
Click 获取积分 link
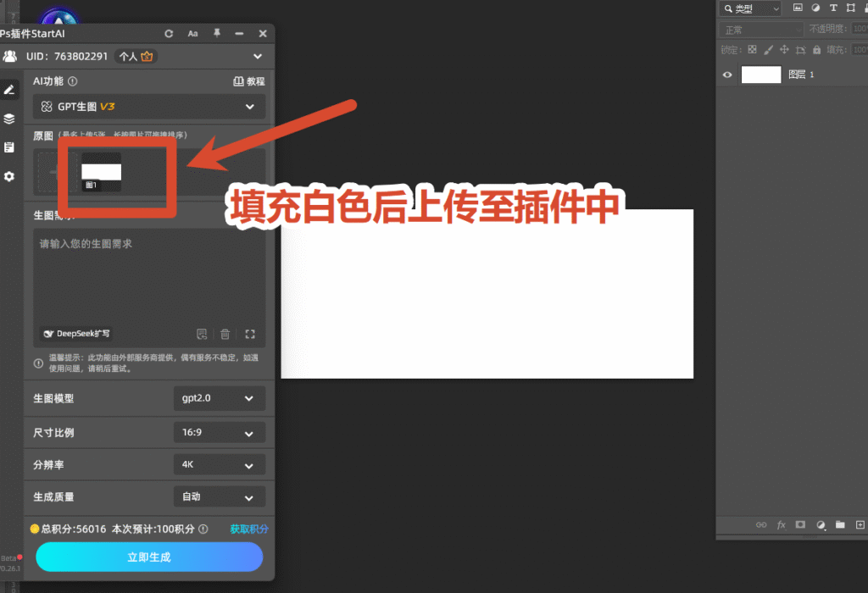(x=249, y=529)
